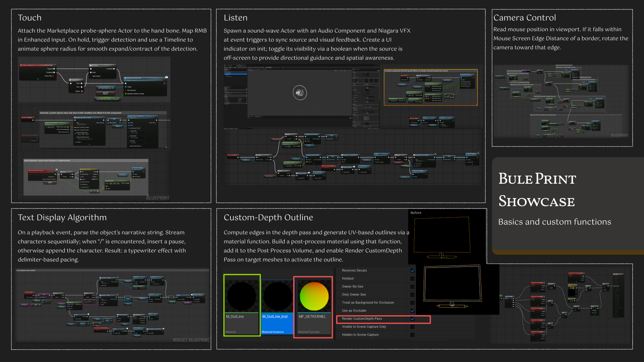Select the Hand Maximum Detection Range variable node
644x362 pixels.
pyautogui.click(x=107, y=99)
